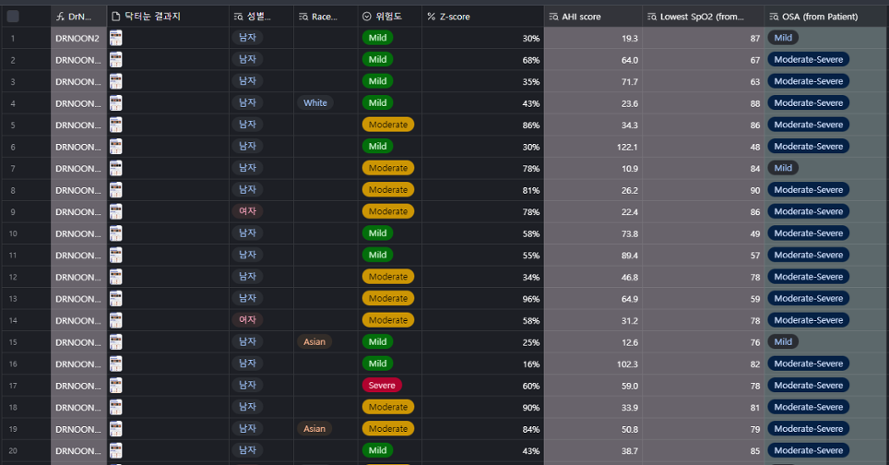
Task: Click the White race tag in row 4
Action: pos(315,103)
